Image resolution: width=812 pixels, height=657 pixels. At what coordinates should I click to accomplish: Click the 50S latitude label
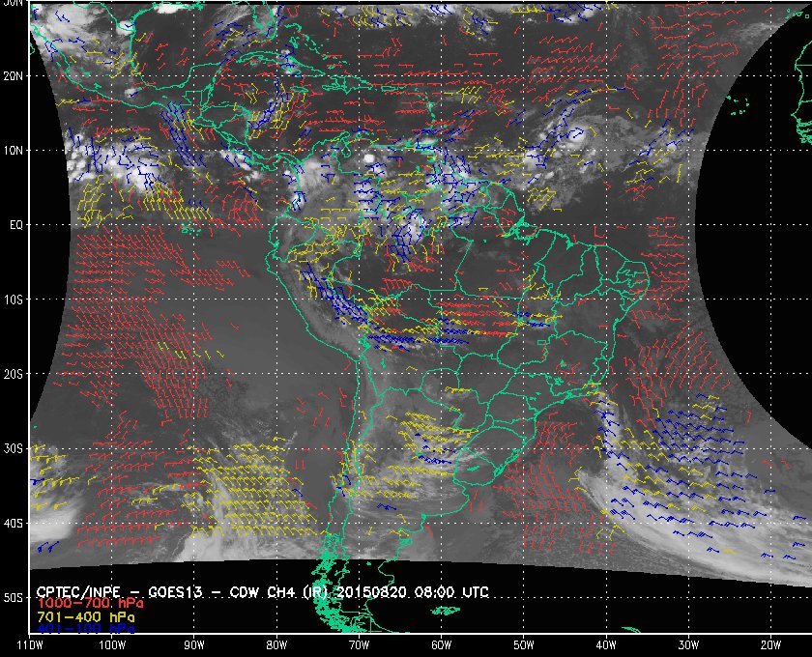13,597
